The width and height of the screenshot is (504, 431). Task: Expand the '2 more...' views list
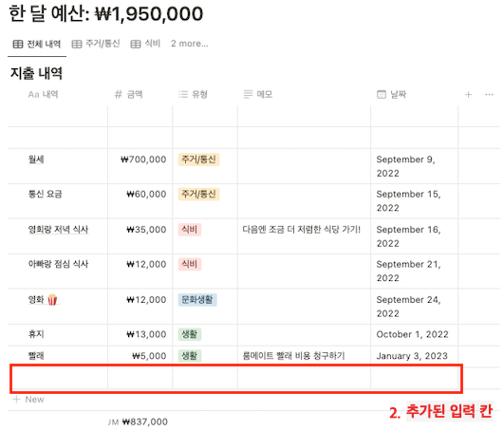(189, 44)
